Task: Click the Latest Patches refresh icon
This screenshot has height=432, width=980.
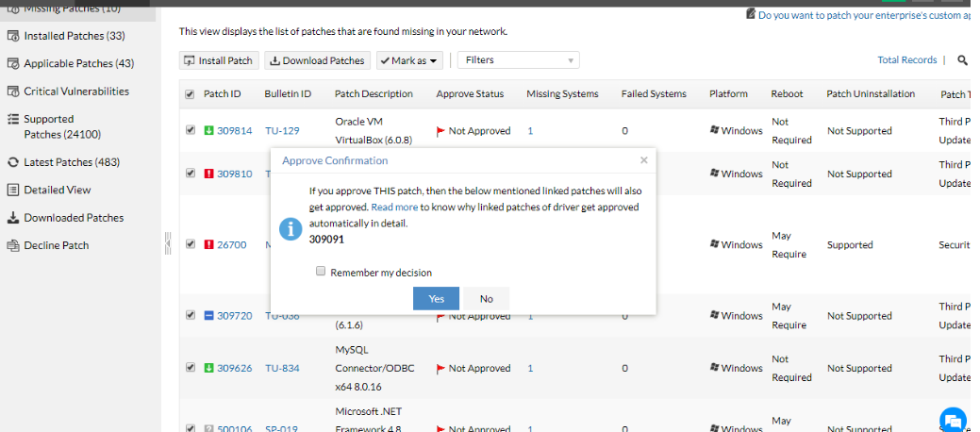Action: [13, 162]
